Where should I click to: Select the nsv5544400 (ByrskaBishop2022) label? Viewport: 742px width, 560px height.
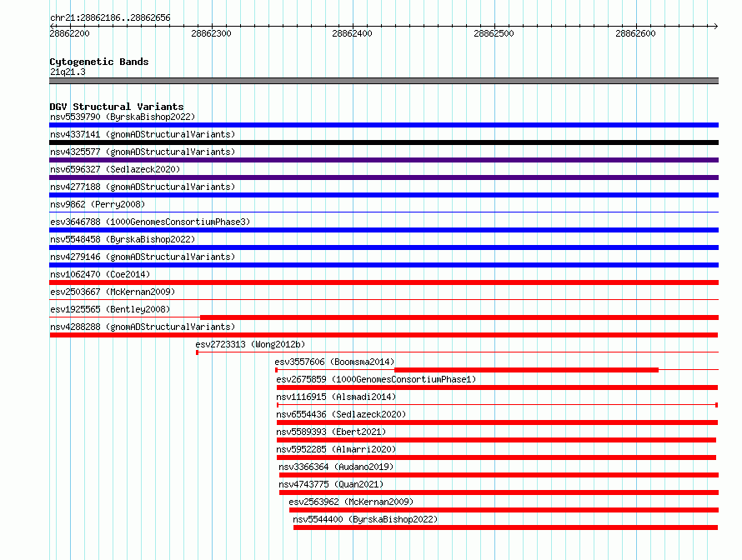[x=365, y=519]
